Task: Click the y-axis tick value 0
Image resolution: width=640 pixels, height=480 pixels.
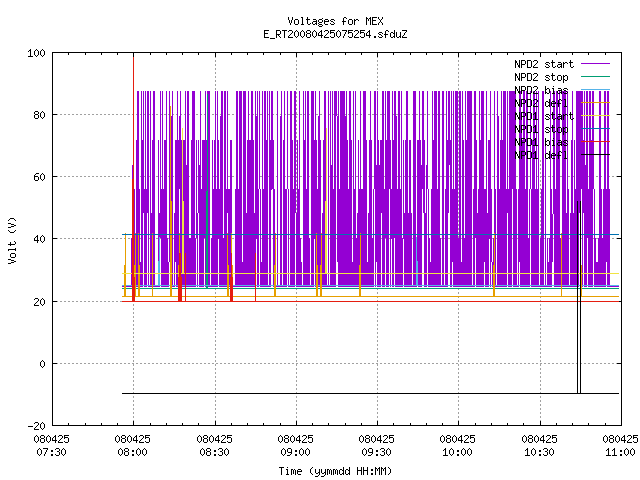Action: coord(42,364)
